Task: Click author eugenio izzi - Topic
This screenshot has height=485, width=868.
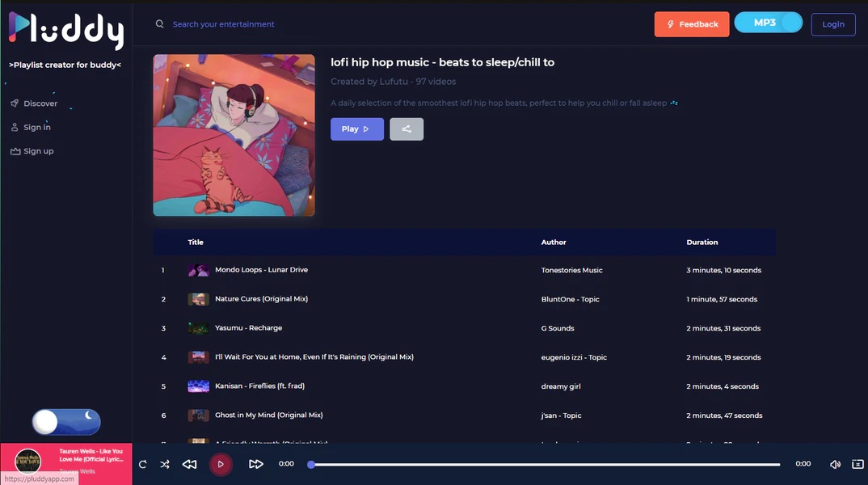Action: point(574,357)
